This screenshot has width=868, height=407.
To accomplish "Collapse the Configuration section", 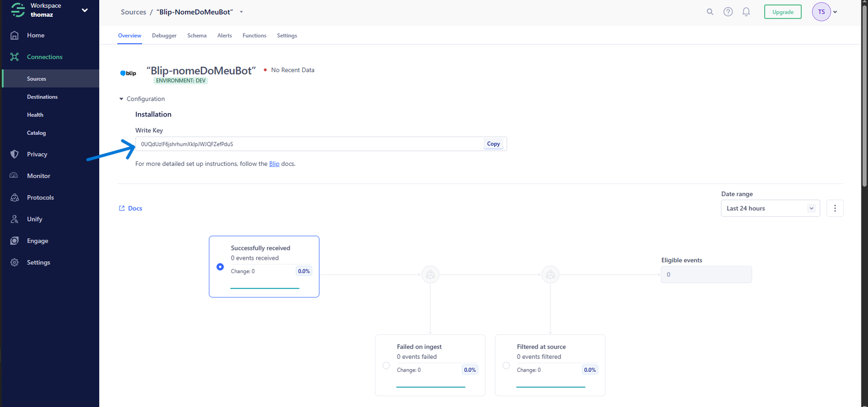I will pos(142,99).
